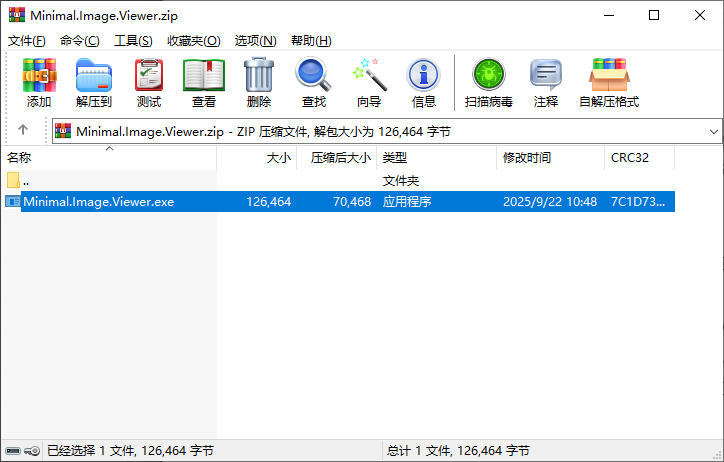
Task: Sort by 大小 column header
Action: click(257, 158)
